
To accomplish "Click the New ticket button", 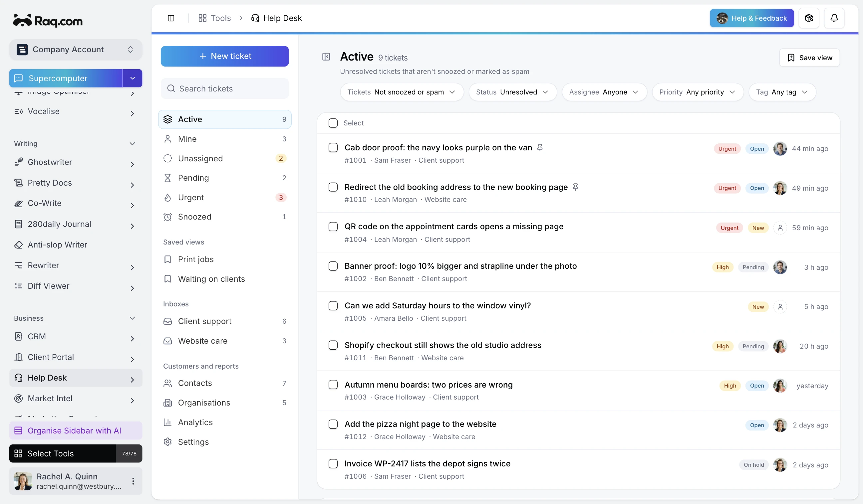I will 225,56.
